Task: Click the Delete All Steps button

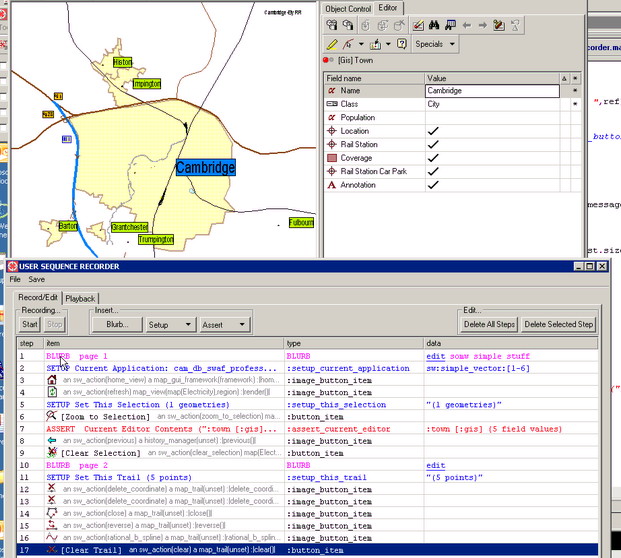Action: pyautogui.click(x=488, y=324)
